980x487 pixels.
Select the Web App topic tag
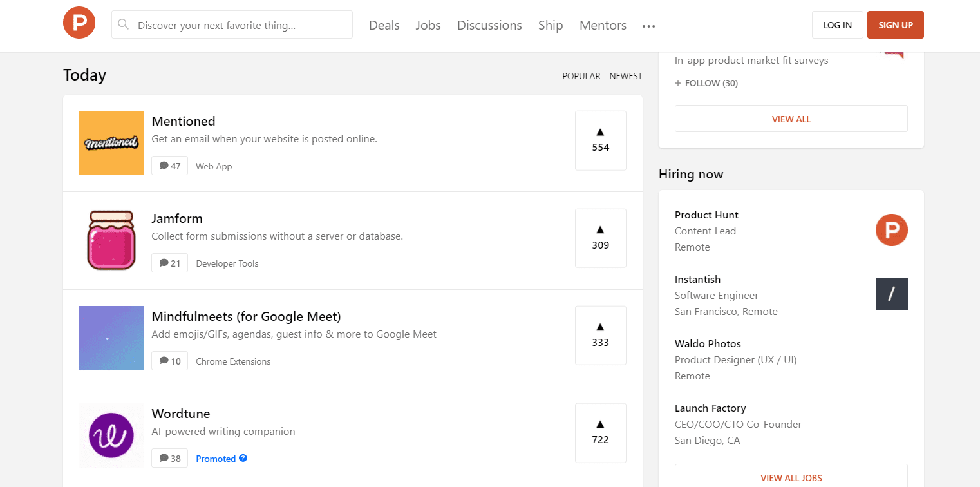click(x=214, y=166)
